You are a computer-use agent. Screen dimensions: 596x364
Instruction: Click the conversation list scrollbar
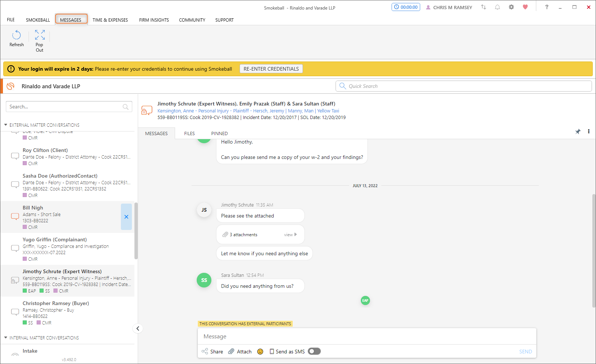point(136,231)
